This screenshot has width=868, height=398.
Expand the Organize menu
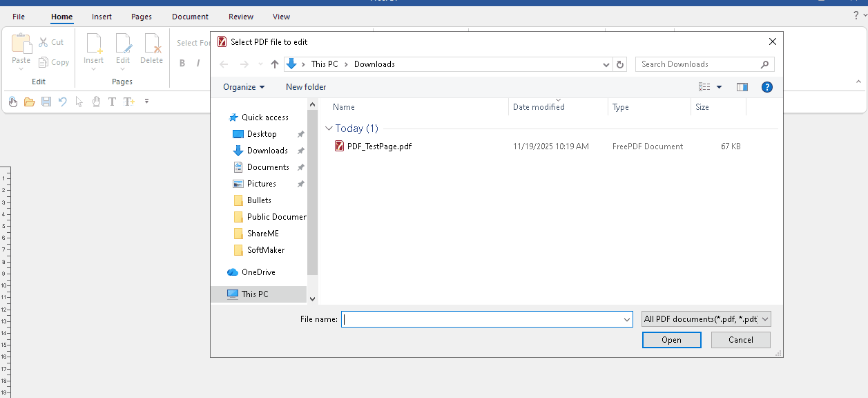(244, 87)
